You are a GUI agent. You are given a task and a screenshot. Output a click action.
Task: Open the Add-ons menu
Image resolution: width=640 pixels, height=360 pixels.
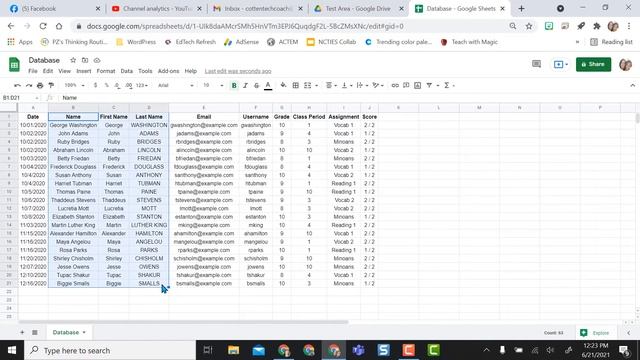coord(168,71)
